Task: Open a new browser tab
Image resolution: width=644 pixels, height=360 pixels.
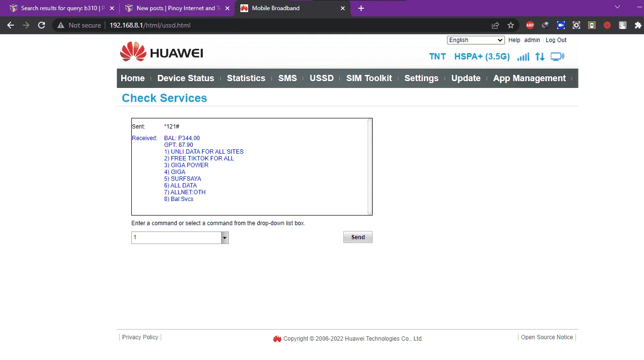Action: click(361, 8)
